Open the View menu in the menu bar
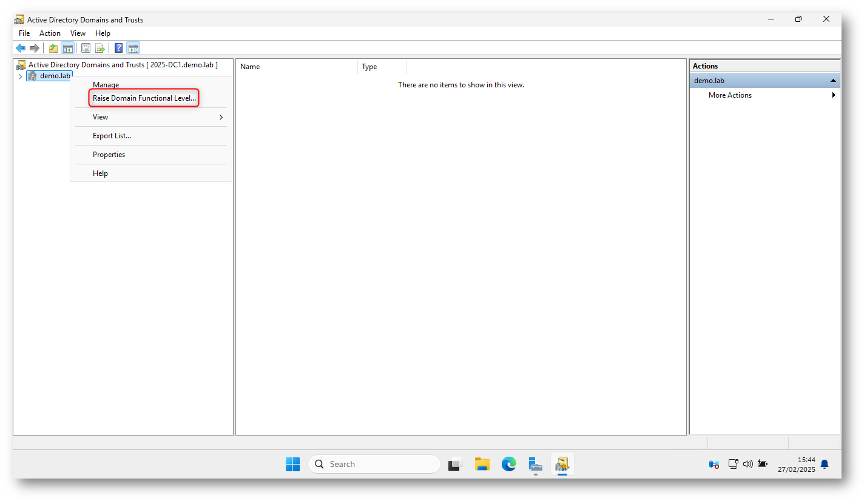The image size is (867, 504). pyautogui.click(x=78, y=33)
